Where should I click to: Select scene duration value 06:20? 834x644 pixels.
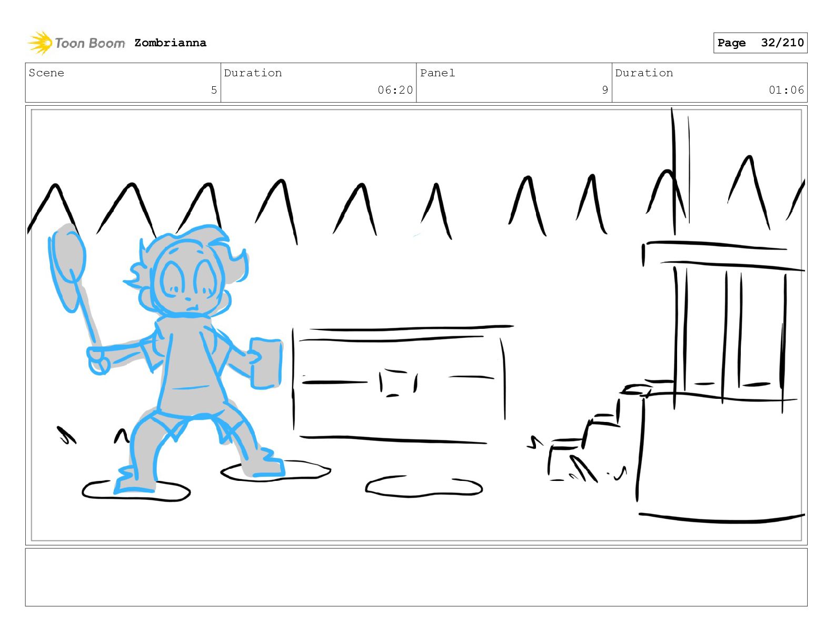pyautogui.click(x=395, y=90)
